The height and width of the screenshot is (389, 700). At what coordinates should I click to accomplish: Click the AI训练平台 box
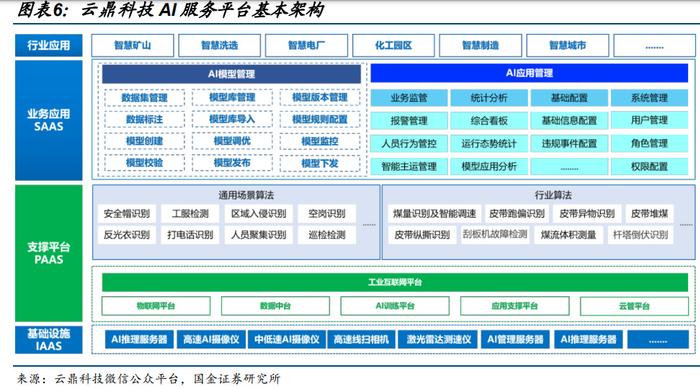395,306
